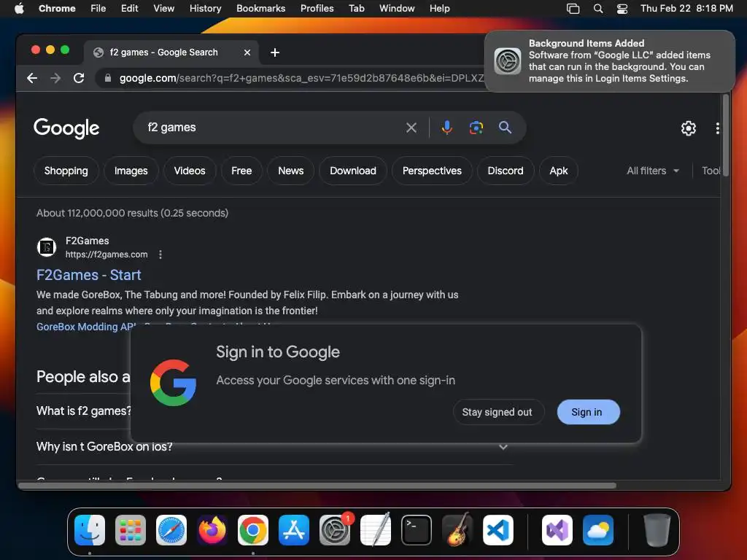
Task: Click in the f2 games search field
Action: [274, 128]
